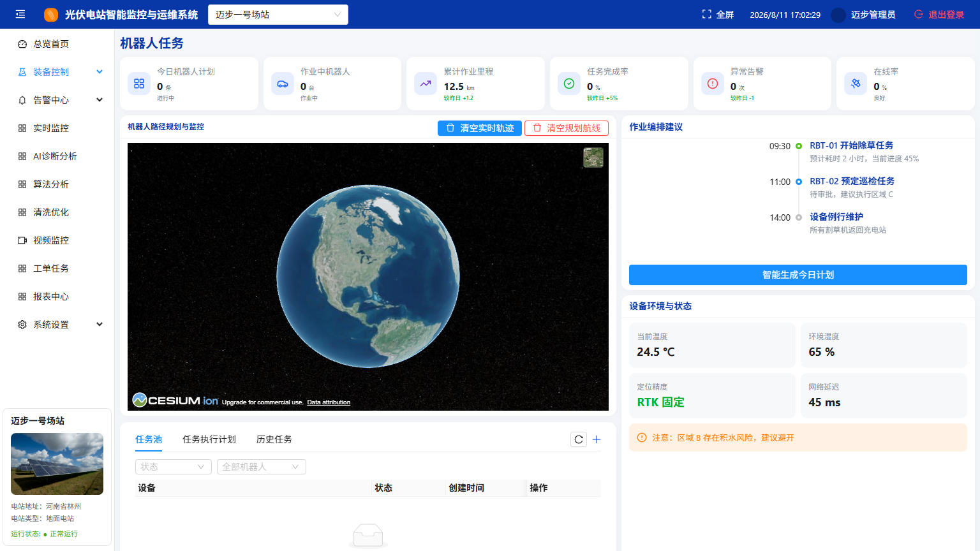Click the 任务完成率 checkmark icon

pyautogui.click(x=569, y=84)
